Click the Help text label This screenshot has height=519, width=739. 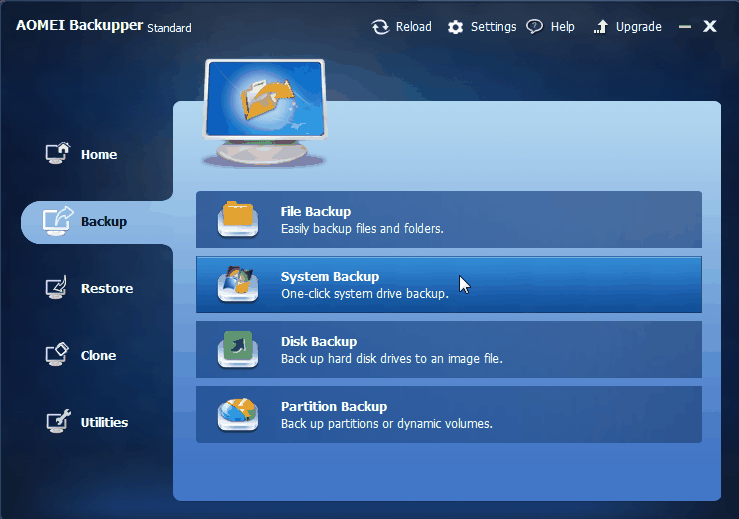point(562,27)
